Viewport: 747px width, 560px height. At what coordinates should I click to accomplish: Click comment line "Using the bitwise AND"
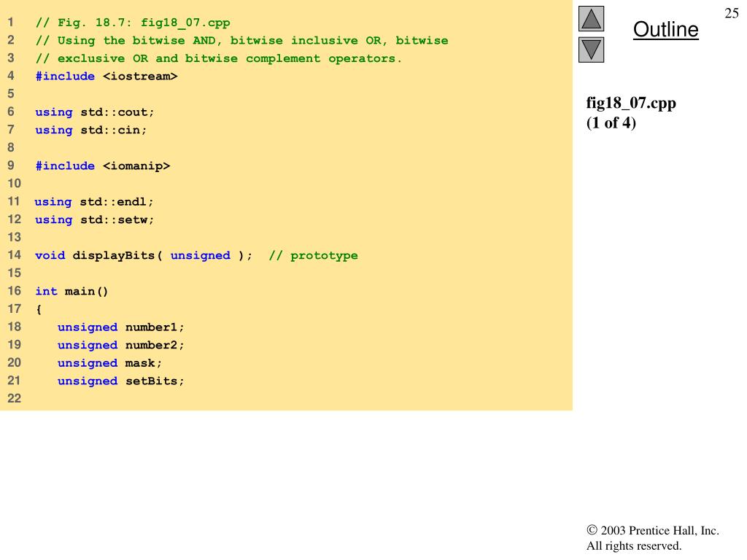[241, 41]
